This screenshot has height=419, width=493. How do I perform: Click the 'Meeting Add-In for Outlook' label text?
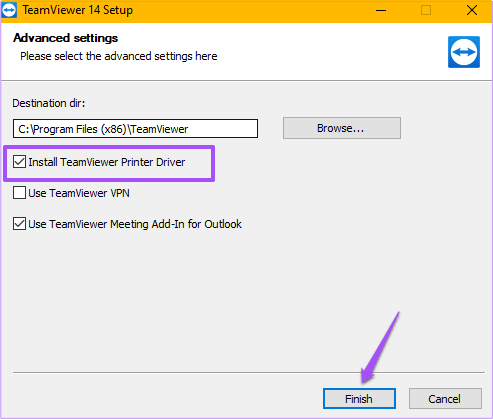176,224
